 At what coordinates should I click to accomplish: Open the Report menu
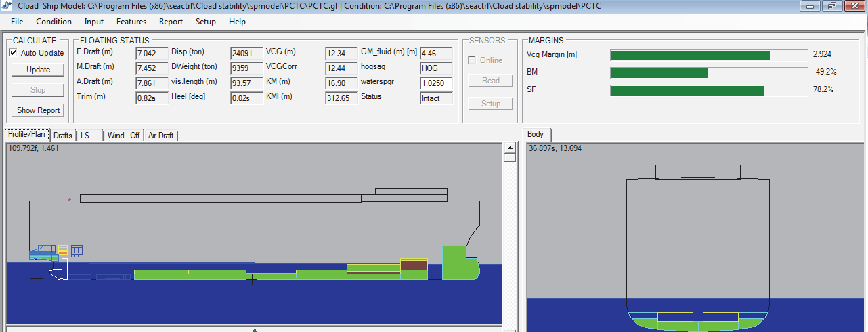(x=171, y=22)
